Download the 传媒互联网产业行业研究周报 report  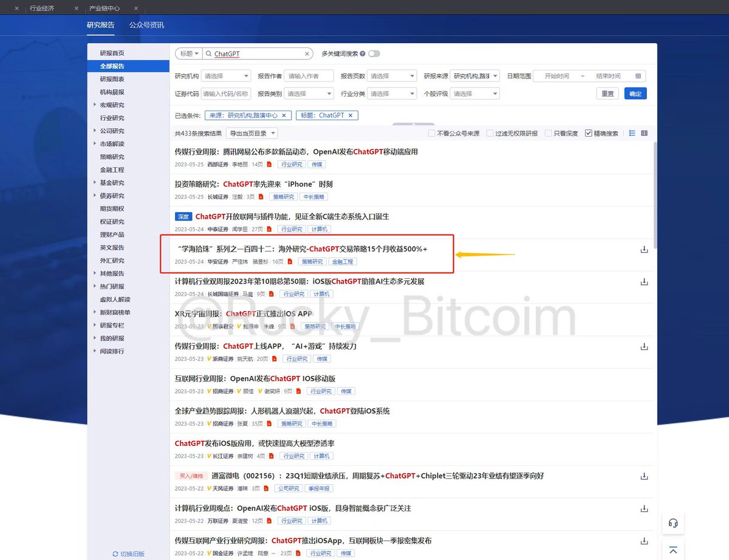644,541
